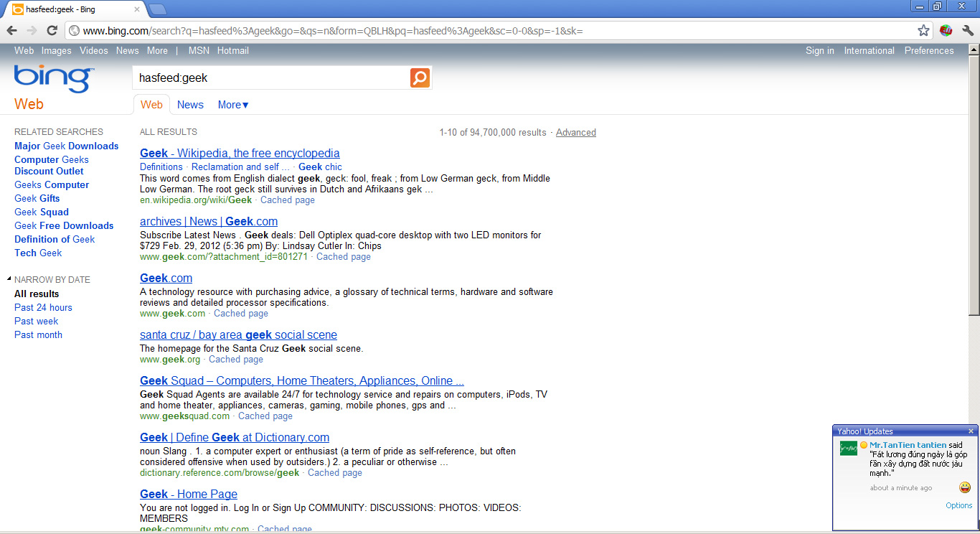Open Cached page for the Wikipedia result

click(288, 200)
